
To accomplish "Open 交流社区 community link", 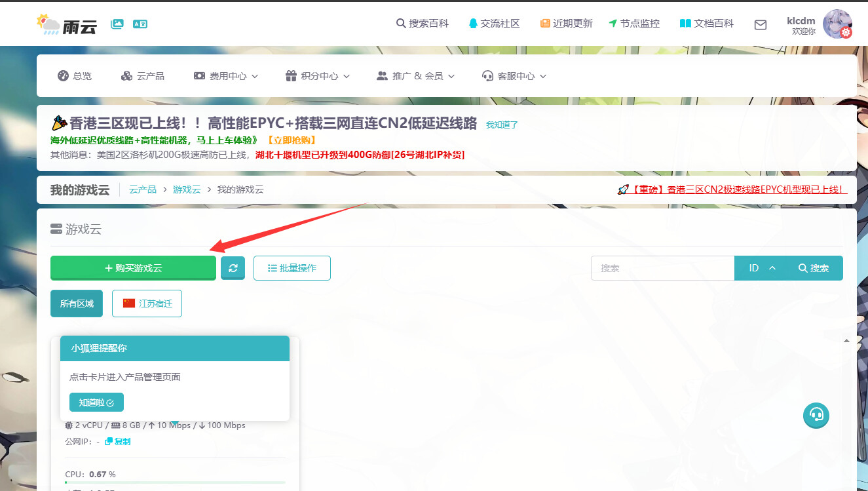I will click(x=495, y=24).
